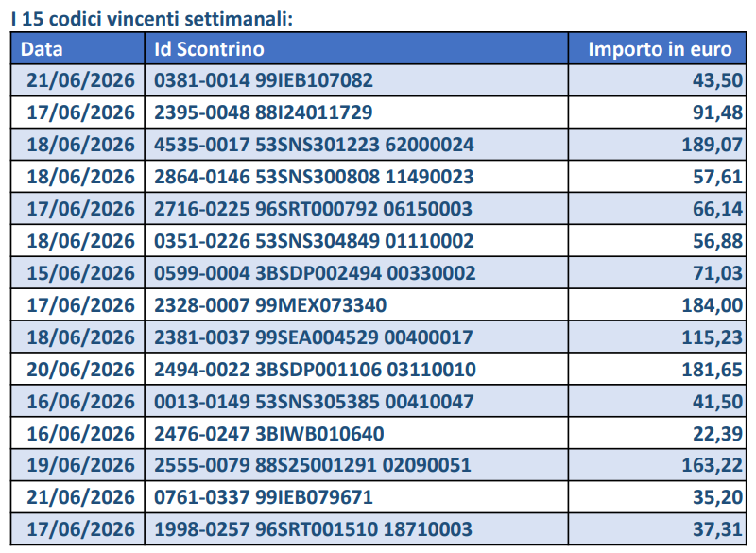Click date 15/06/2026 cell

click(77, 273)
